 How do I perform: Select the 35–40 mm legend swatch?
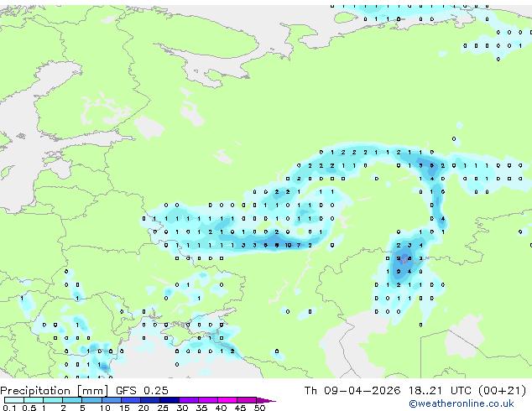point(208,400)
